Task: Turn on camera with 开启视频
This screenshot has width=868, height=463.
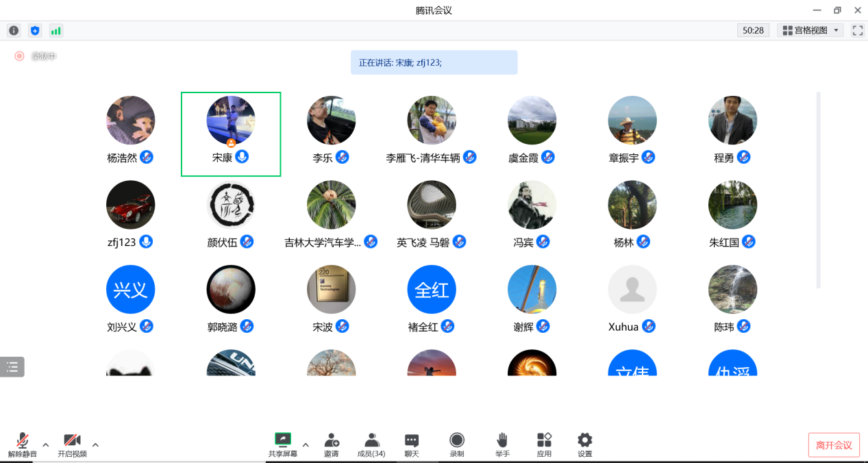Action: tap(72, 445)
